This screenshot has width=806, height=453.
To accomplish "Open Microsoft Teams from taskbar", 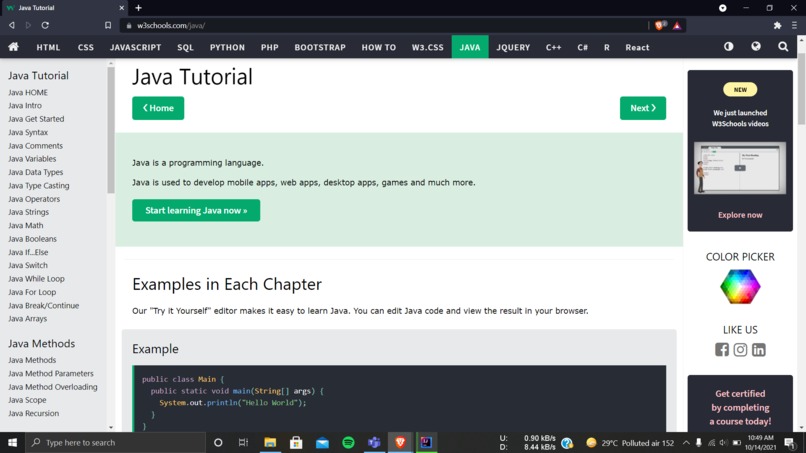I will 374,442.
